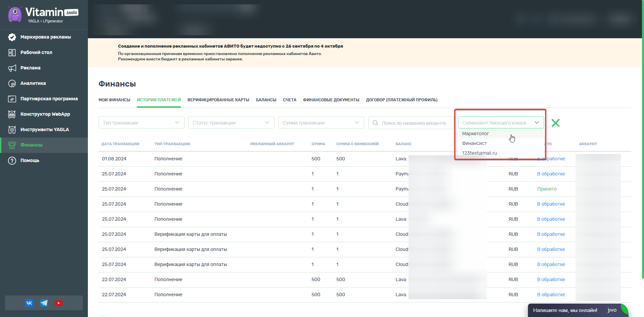Switch to the Верифицированные карты tab

(218, 100)
